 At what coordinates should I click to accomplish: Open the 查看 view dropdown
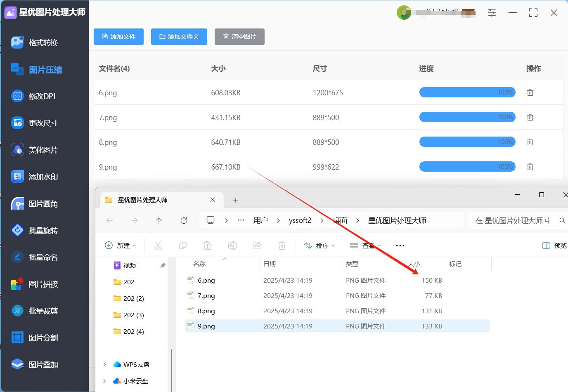pos(365,246)
